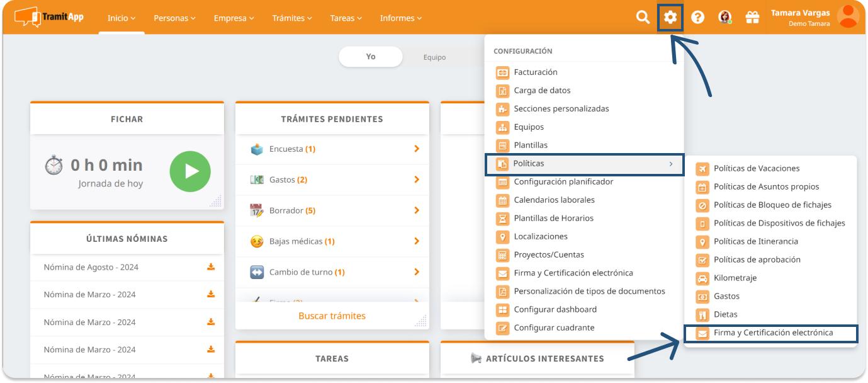Click the TramitApp logo

pyautogui.click(x=49, y=17)
